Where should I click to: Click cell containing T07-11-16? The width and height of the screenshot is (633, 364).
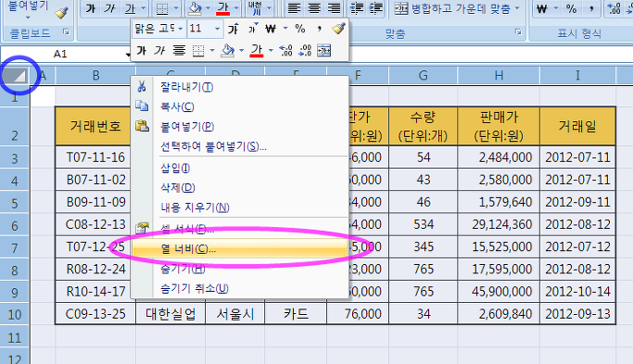pyautogui.click(x=95, y=157)
